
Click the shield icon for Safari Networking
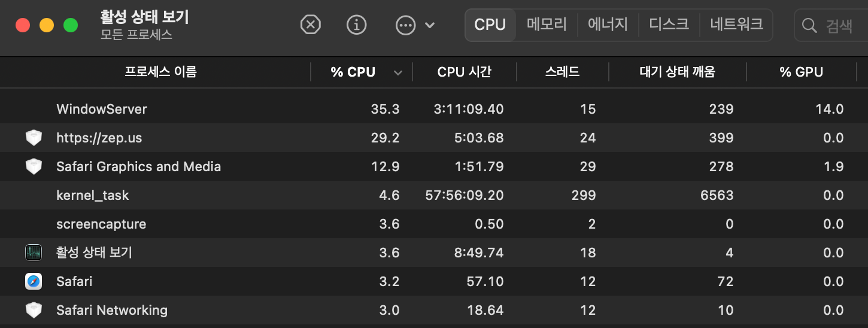pos(34,310)
